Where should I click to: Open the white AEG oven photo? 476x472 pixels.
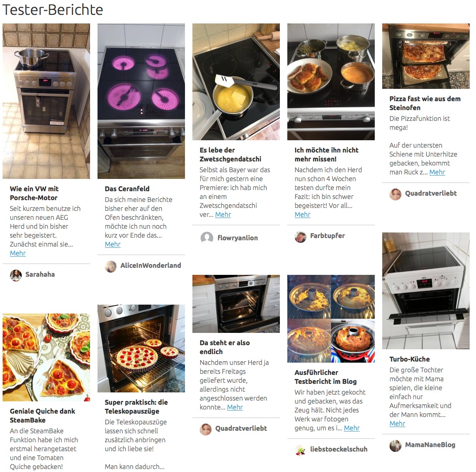(426, 291)
